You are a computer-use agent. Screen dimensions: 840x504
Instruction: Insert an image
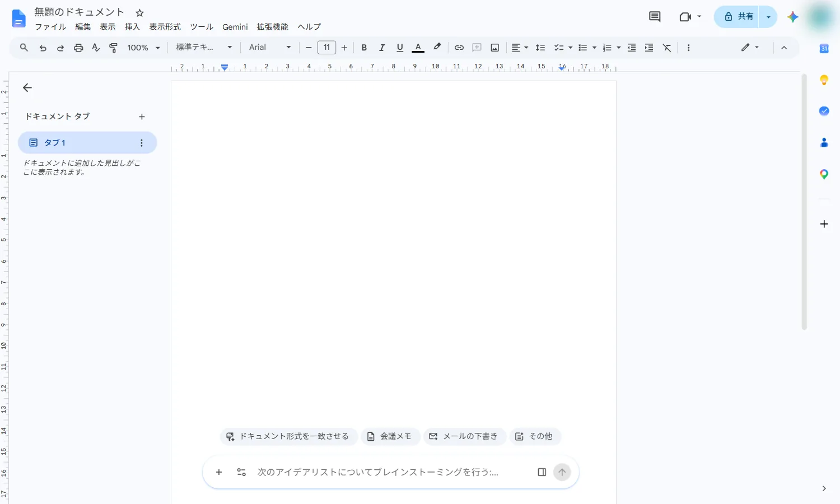tap(495, 48)
